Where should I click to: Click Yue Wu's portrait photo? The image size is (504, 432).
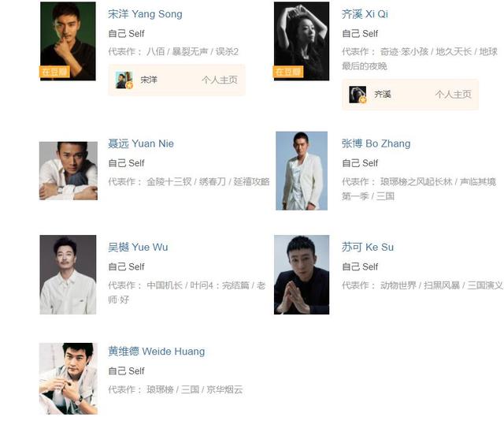(68, 274)
